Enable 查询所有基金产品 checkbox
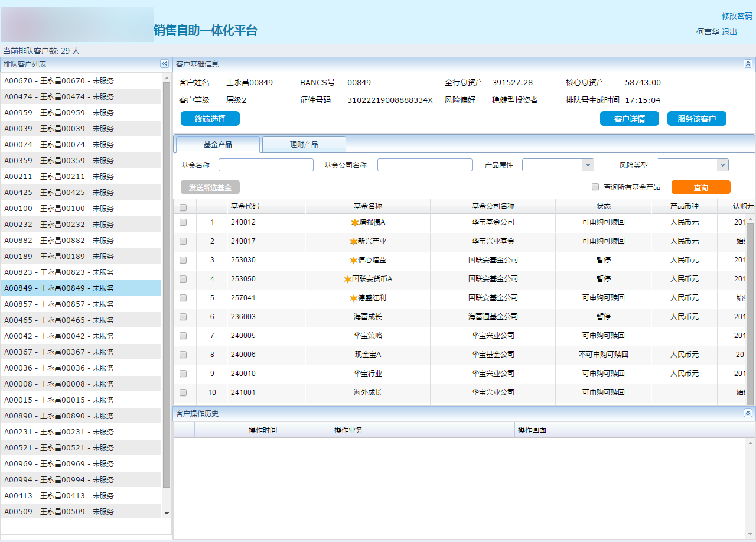Image resolution: width=756 pixels, height=542 pixels. (x=595, y=187)
